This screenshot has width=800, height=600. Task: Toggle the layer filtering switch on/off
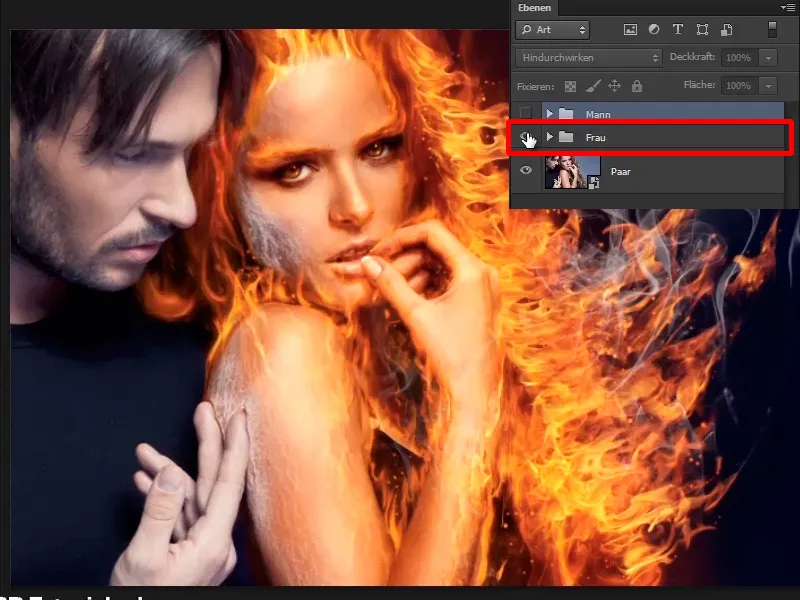click(772, 29)
